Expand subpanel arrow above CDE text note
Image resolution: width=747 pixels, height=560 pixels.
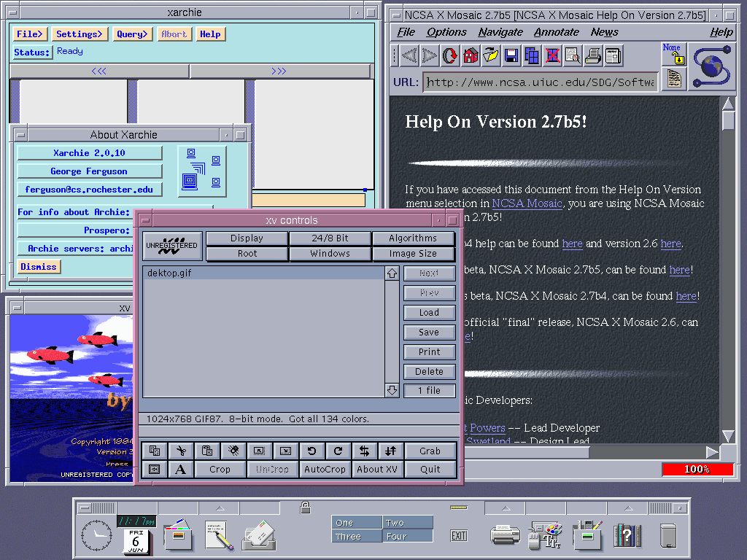[x=220, y=508]
